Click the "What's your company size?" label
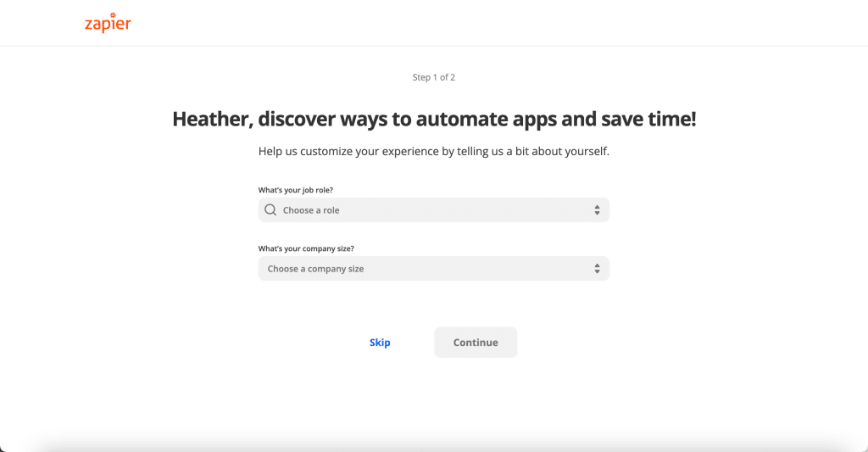This screenshot has height=452, width=868. coord(306,248)
